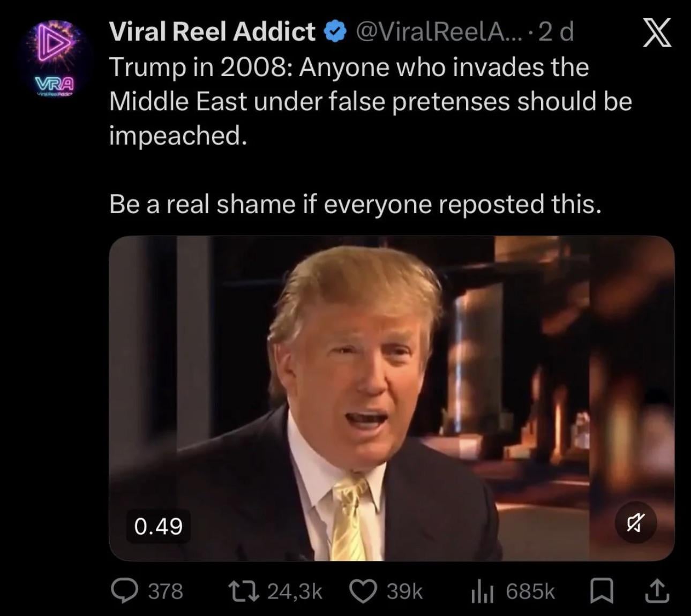Open the @ViralReelA handle link
Screen dimensions: 691x616
coord(433,32)
